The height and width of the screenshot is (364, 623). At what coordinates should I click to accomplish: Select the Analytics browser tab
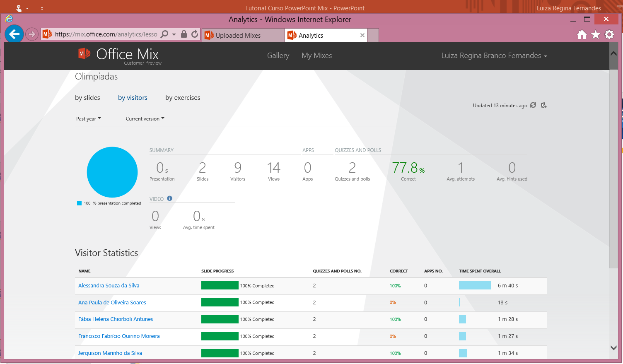click(x=326, y=35)
